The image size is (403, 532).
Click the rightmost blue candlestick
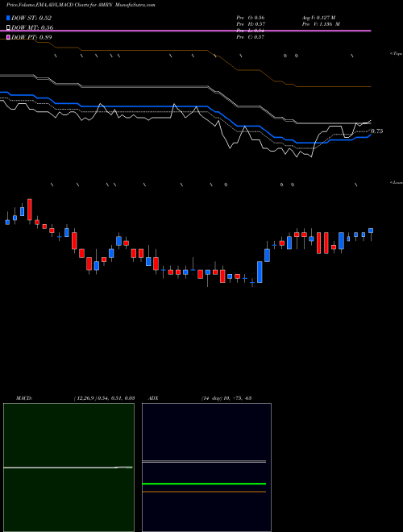point(371,231)
